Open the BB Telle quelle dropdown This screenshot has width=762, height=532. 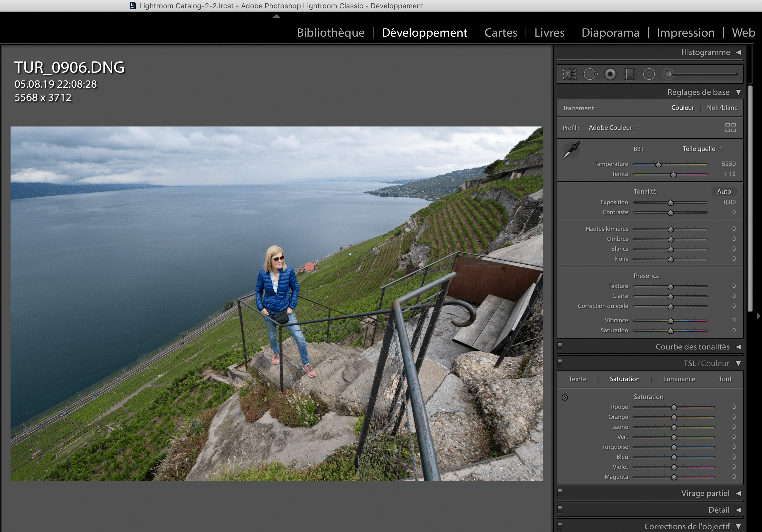coord(702,149)
